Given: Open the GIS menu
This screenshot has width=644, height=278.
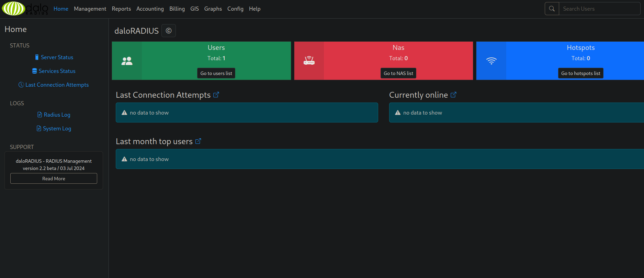Looking at the screenshot, I should point(194,9).
